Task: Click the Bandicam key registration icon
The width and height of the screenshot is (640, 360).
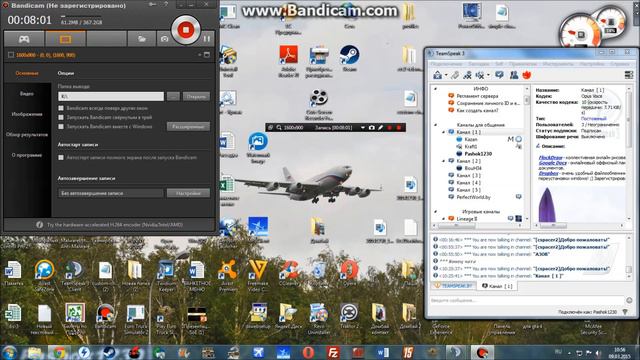Action: point(153,4)
